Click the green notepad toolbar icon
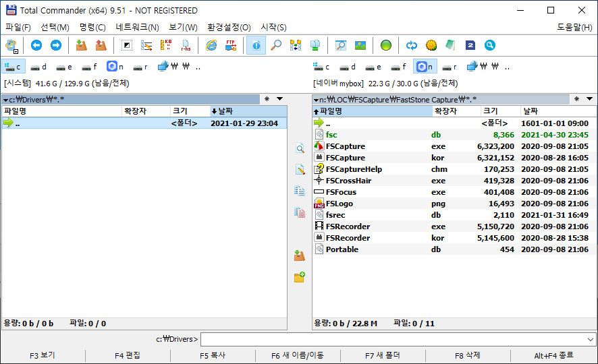 pos(450,46)
